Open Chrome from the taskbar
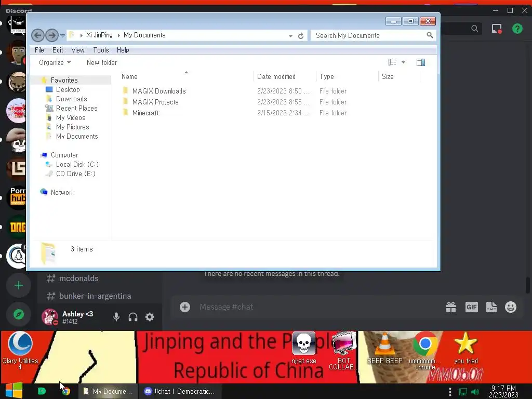 pyautogui.click(x=66, y=391)
